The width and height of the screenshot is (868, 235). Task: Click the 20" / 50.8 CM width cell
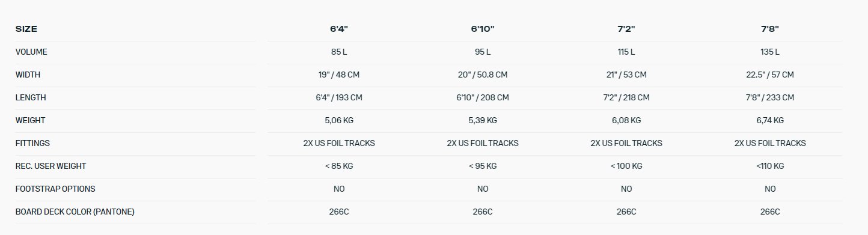[x=483, y=75]
